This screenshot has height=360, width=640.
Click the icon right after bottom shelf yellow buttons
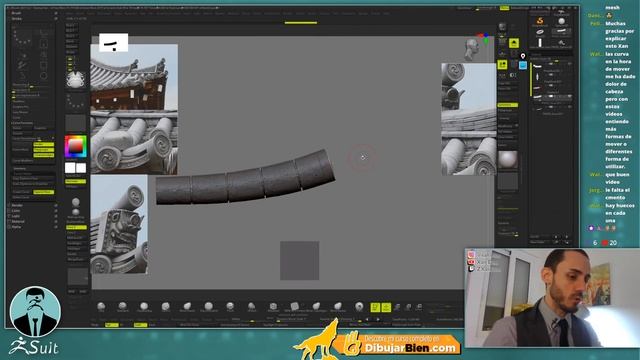tap(397, 307)
